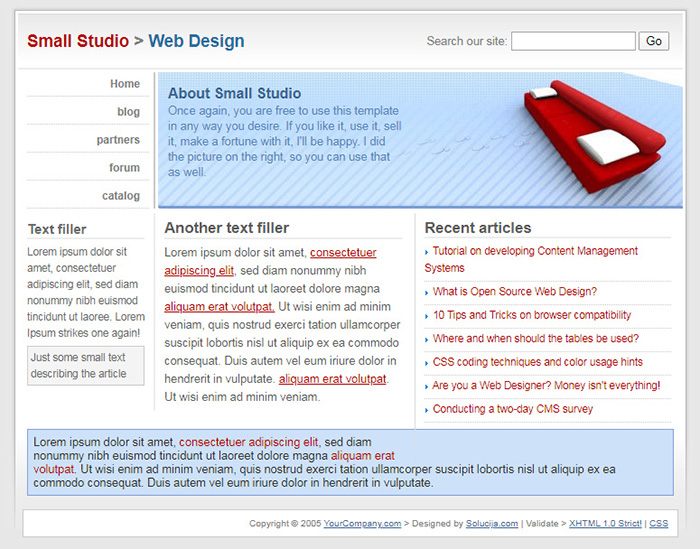Open the Home navigation item
Image resolution: width=700 pixels, height=549 pixels.
(125, 83)
